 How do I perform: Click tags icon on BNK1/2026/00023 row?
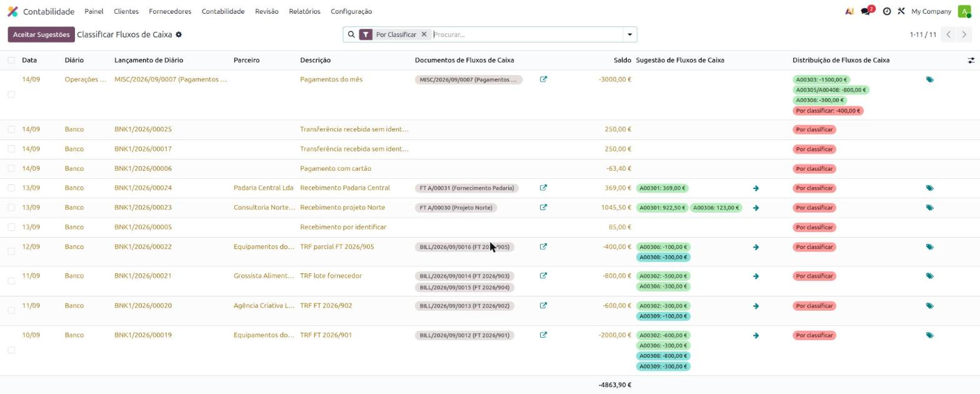[x=930, y=208]
